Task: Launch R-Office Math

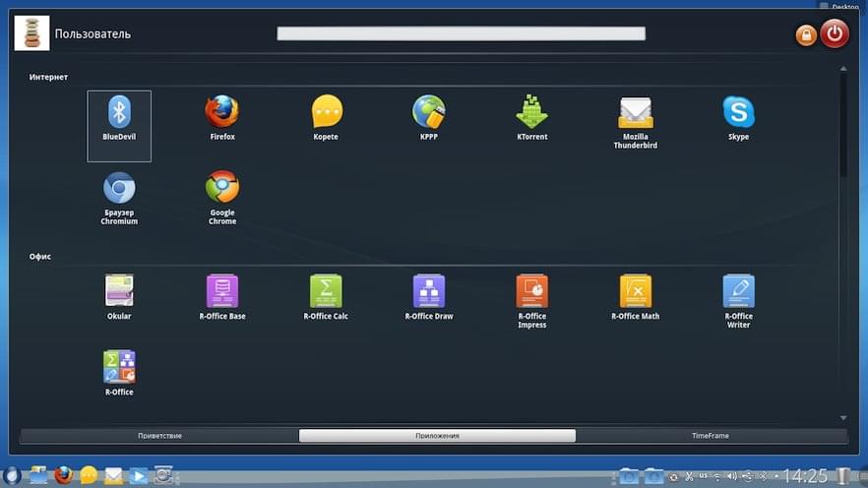Action: pos(636,297)
